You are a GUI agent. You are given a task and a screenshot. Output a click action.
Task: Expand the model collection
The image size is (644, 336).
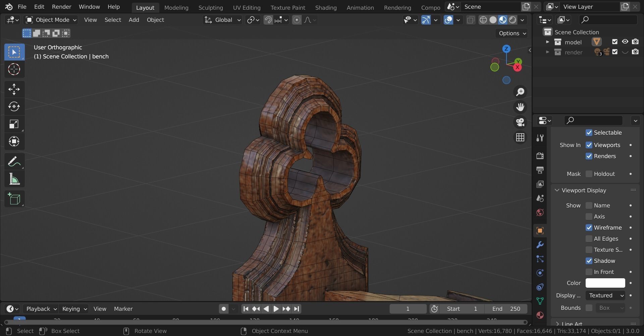pos(547,42)
